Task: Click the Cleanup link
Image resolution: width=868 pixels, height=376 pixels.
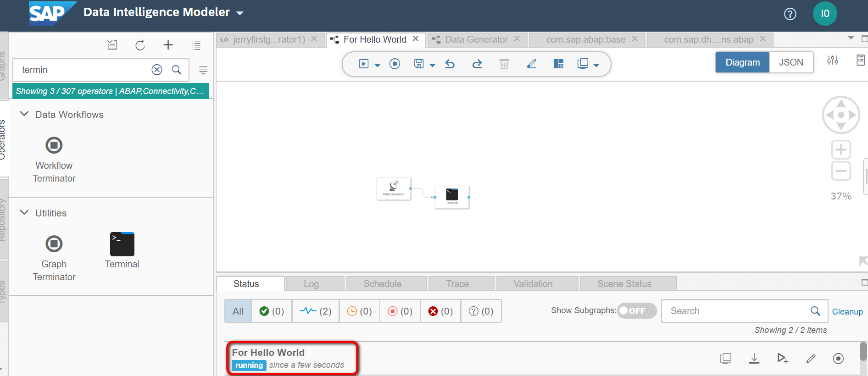Action: click(847, 311)
